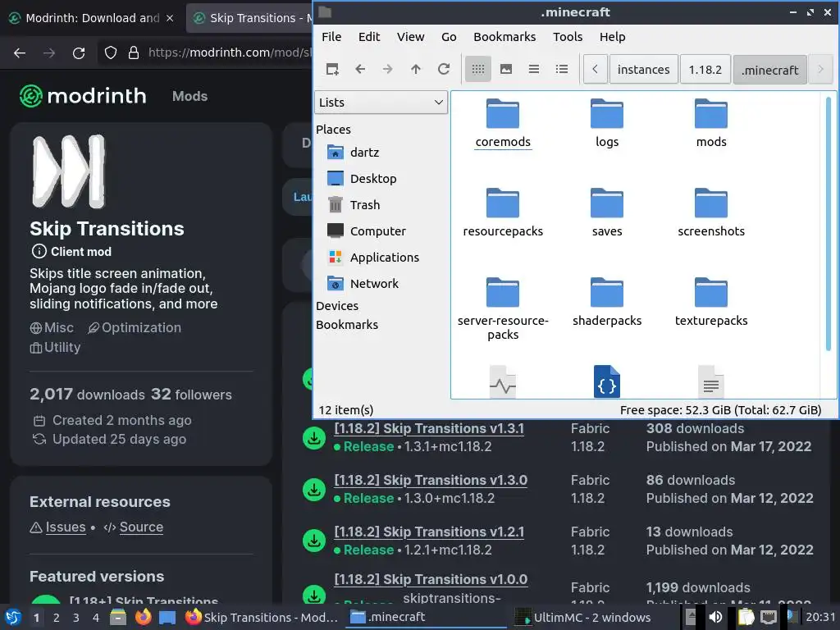Click the Firefox address bar URL
Image resolution: width=840 pixels, height=630 pixels.
click(x=229, y=52)
